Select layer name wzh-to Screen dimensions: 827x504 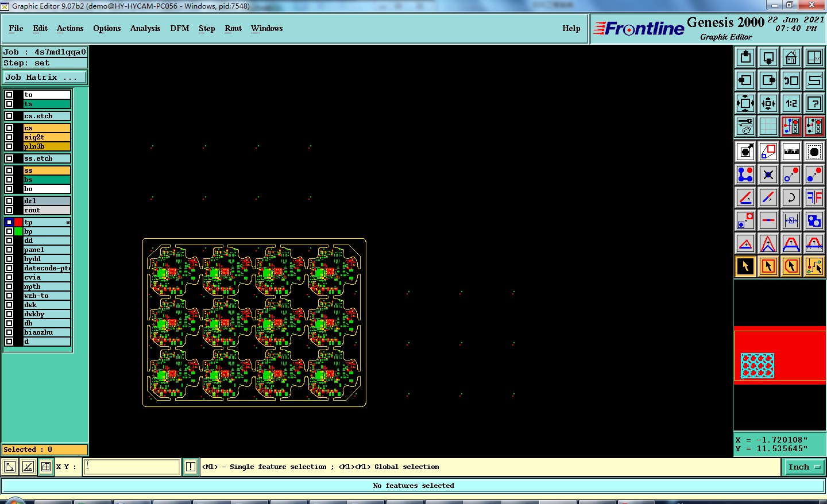(x=47, y=296)
